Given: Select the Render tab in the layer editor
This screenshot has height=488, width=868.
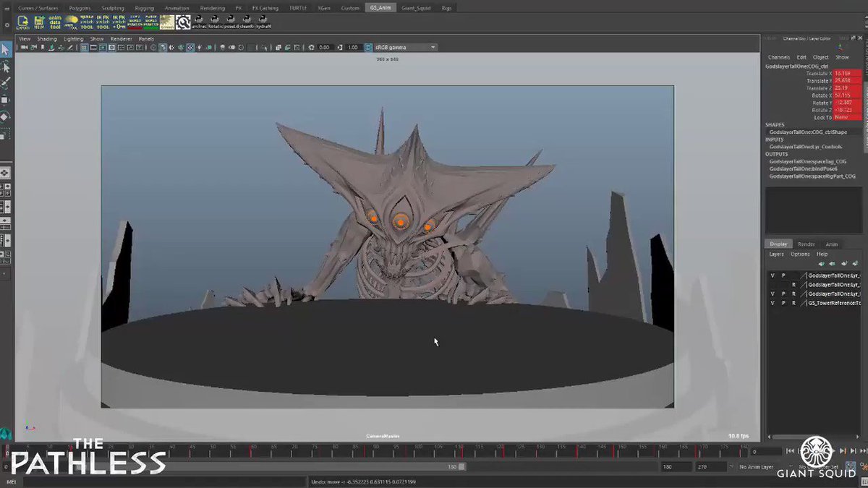Looking at the screenshot, I should click(807, 244).
